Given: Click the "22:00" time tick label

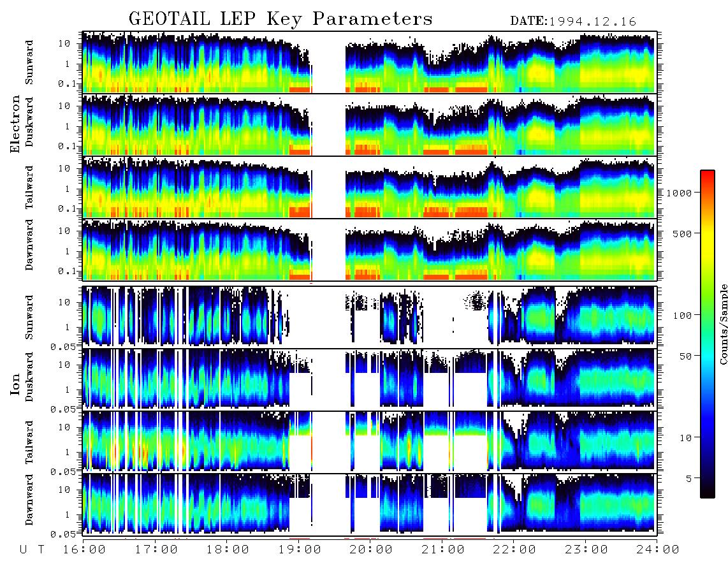Looking at the screenshot, I should coord(514,550).
